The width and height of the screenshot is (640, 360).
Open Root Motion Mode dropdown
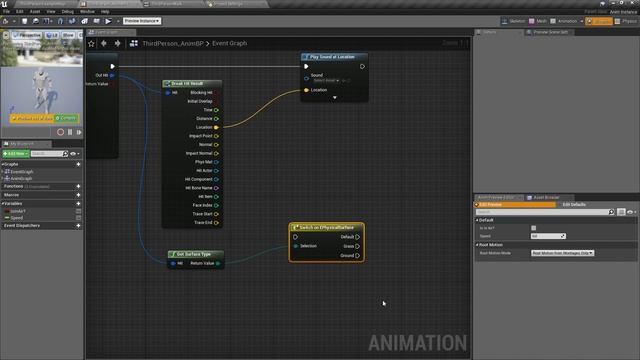coord(562,253)
